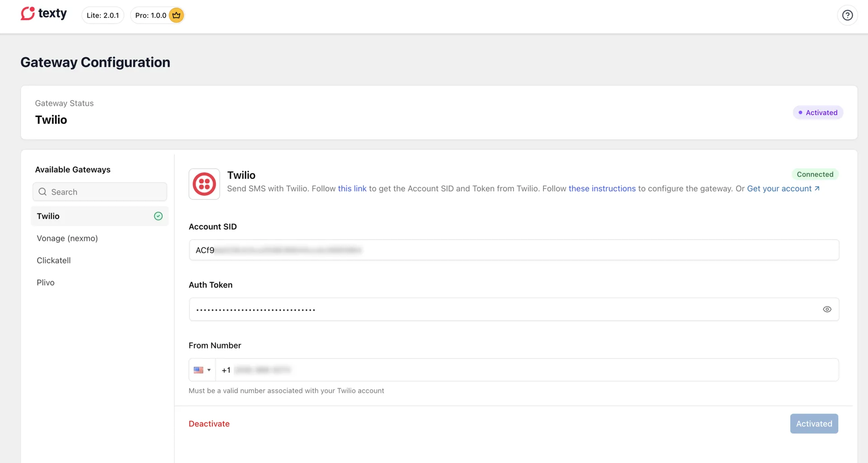Viewport: 868px width, 463px height.
Task: Click the From Number label
Action: tap(215, 345)
